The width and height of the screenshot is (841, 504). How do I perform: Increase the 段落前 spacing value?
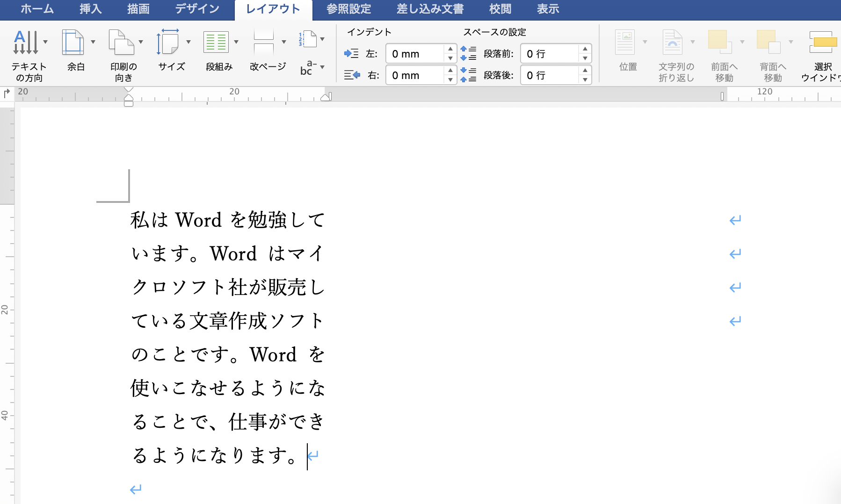585,49
